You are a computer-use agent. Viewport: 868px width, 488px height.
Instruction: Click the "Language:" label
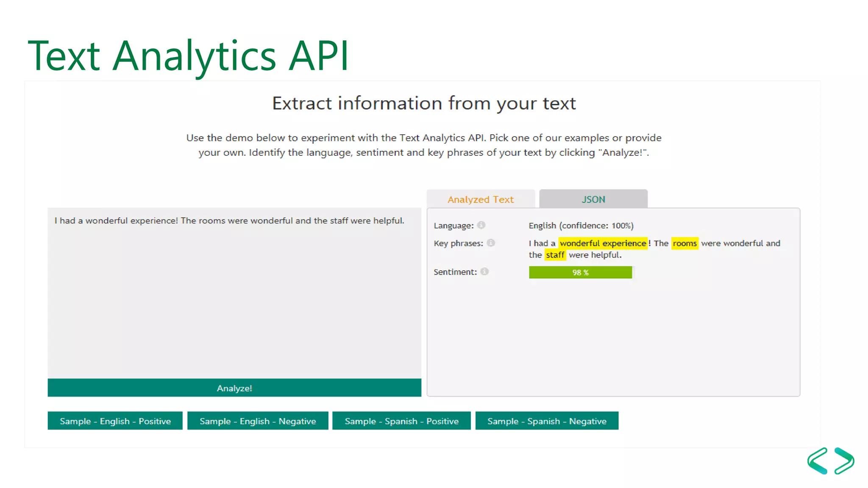453,226
